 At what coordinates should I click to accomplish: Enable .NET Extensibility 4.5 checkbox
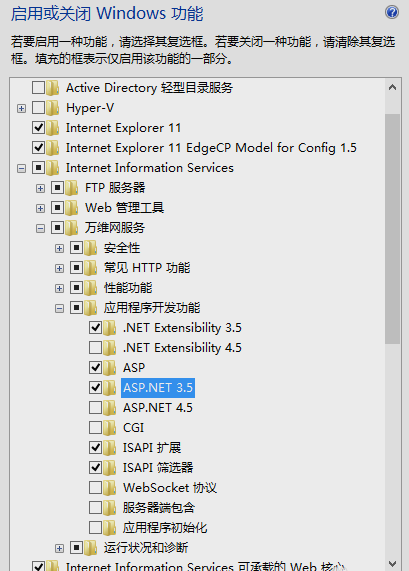tap(95, 347)
